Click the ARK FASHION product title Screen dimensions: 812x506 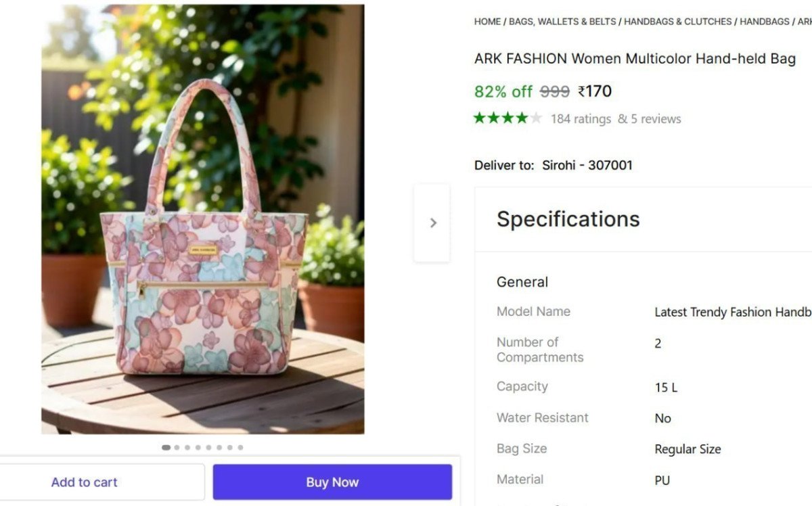[634, 59]
